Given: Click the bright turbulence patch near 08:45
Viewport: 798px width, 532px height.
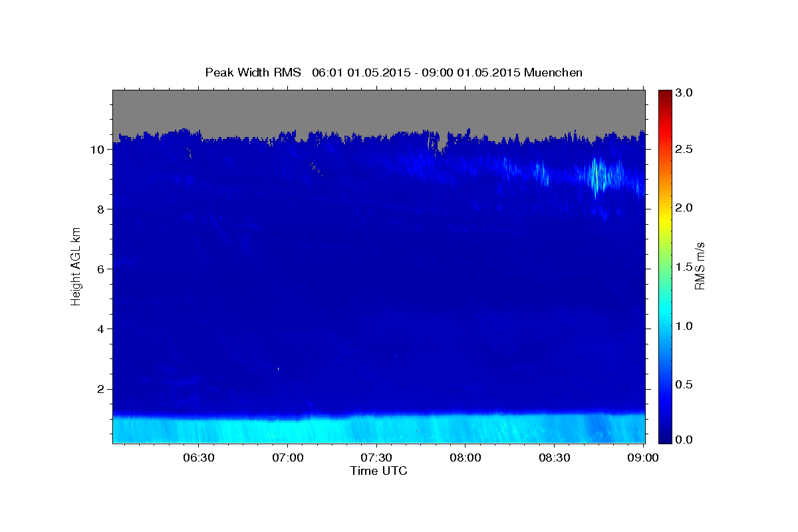Looking at the screenshot, I should pos(598,175).
